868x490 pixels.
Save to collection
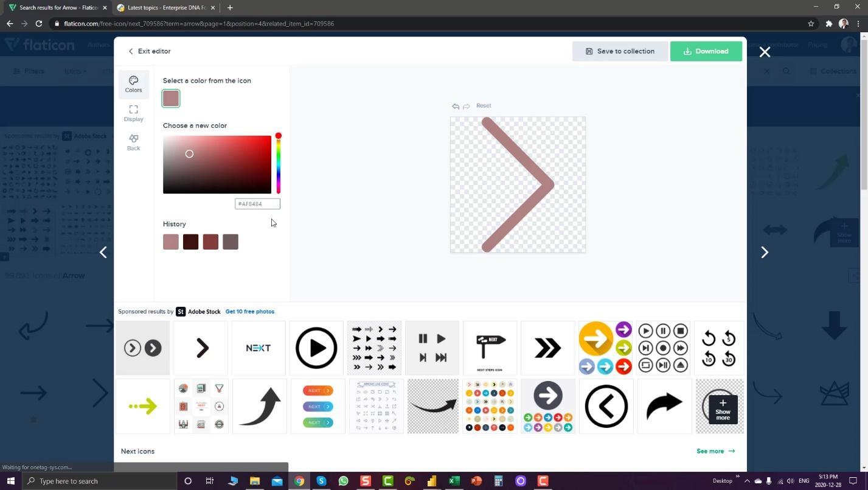[x=620, y=51]
